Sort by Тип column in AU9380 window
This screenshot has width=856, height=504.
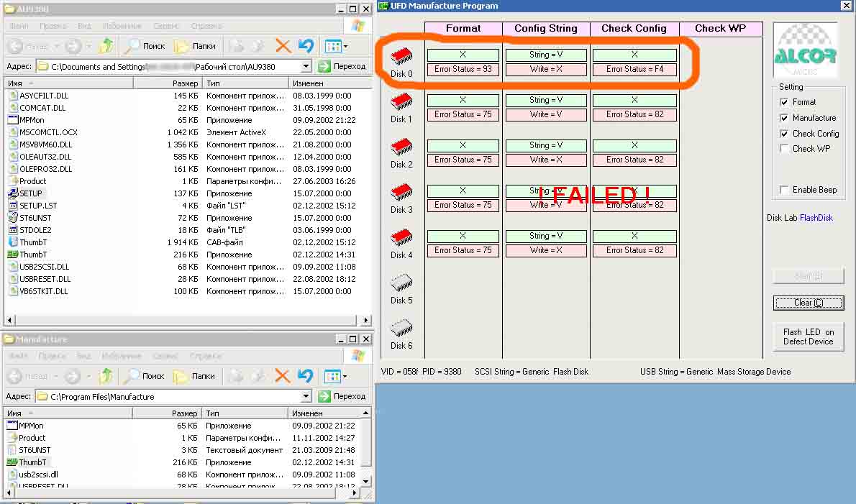tap(245, 83)
